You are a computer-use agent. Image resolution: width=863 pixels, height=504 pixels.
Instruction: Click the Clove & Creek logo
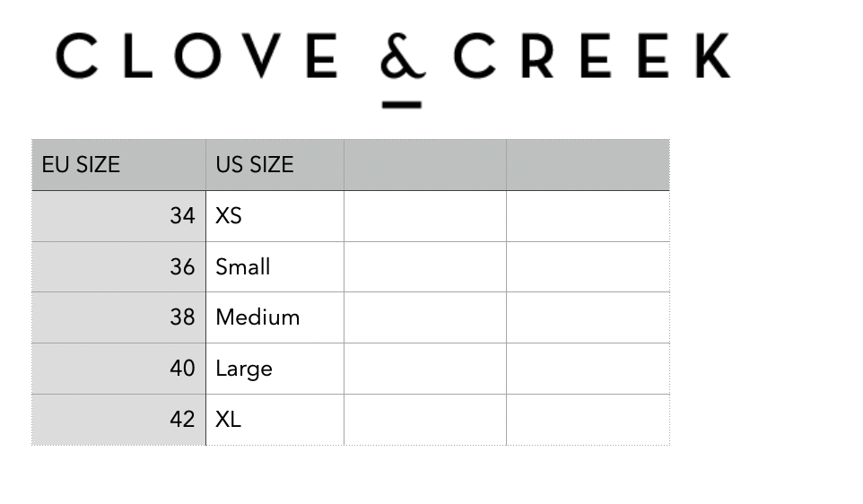tap(393, 63)
